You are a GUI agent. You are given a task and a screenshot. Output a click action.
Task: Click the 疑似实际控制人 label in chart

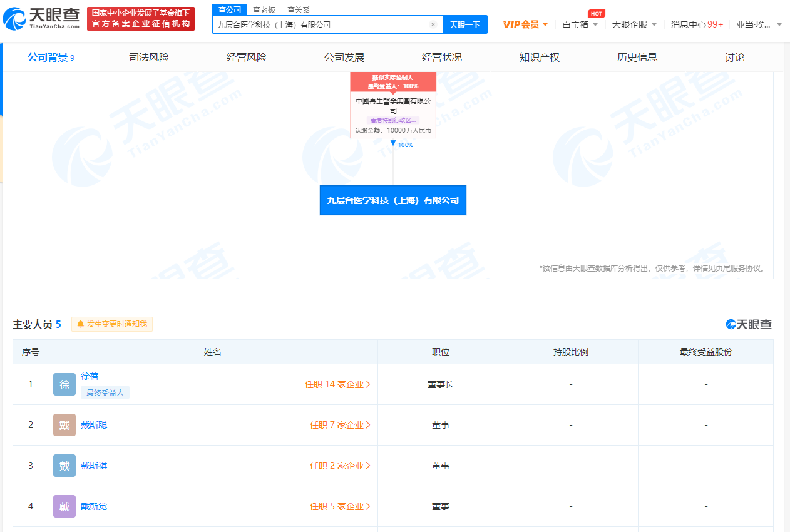393,78
